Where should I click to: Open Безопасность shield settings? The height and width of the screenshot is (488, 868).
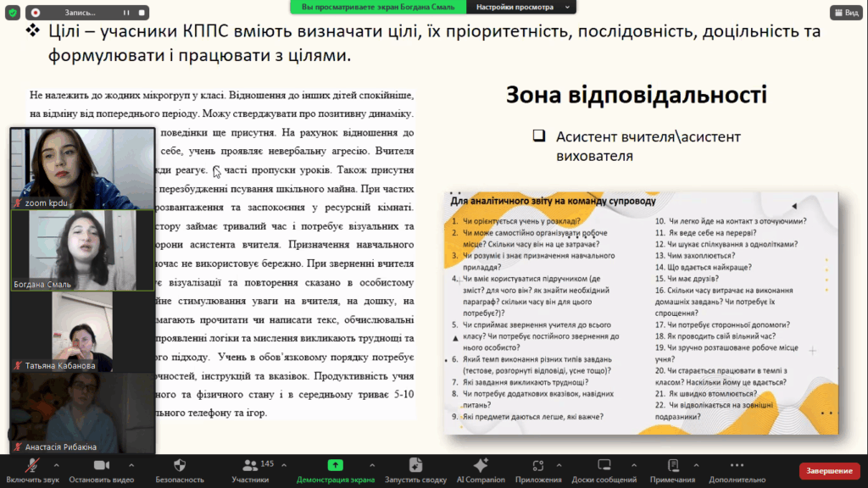pos(179,465)
